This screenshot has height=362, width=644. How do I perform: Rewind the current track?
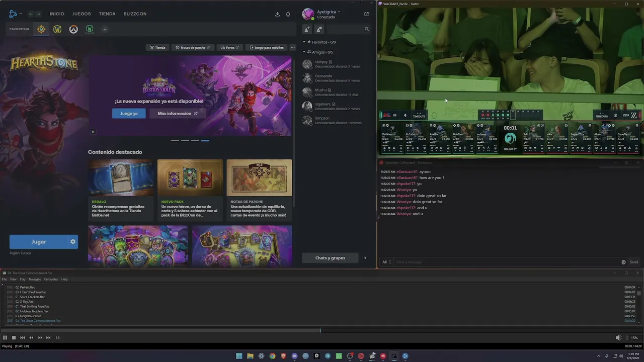click(x=31, y=338)
